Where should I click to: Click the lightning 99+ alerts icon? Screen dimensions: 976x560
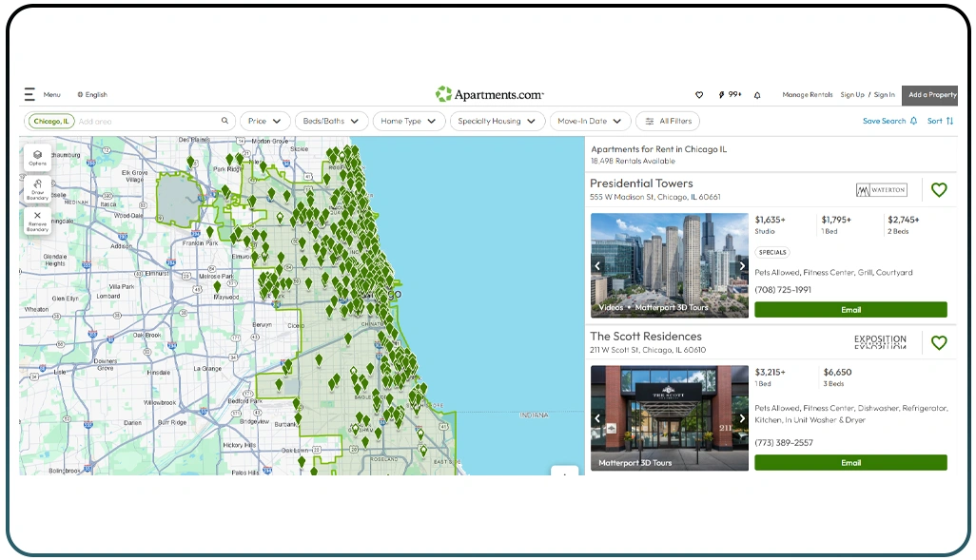click(727, 95)
